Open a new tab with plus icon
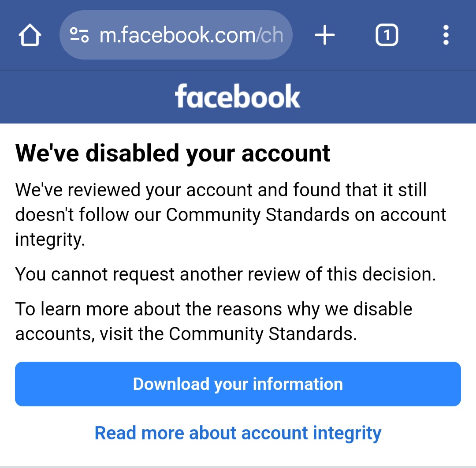 [324, 35]
